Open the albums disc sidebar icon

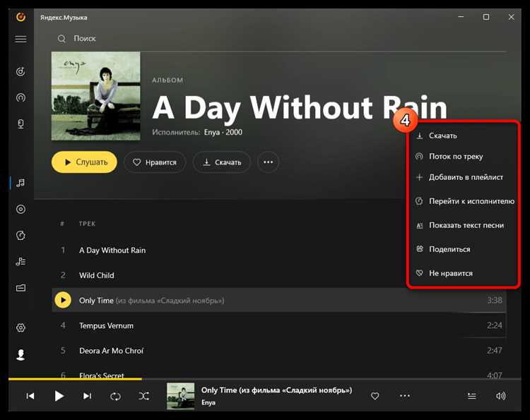coord(20,210)
